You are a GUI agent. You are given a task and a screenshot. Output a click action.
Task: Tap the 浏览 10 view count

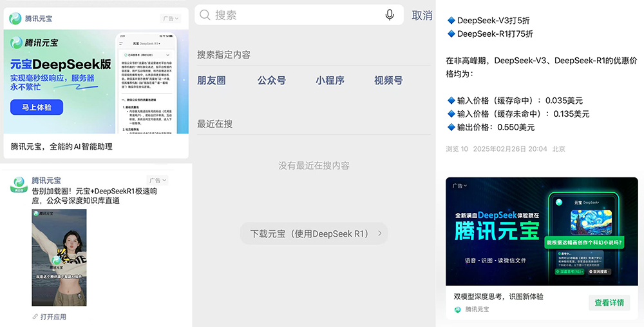pos(457,149)
